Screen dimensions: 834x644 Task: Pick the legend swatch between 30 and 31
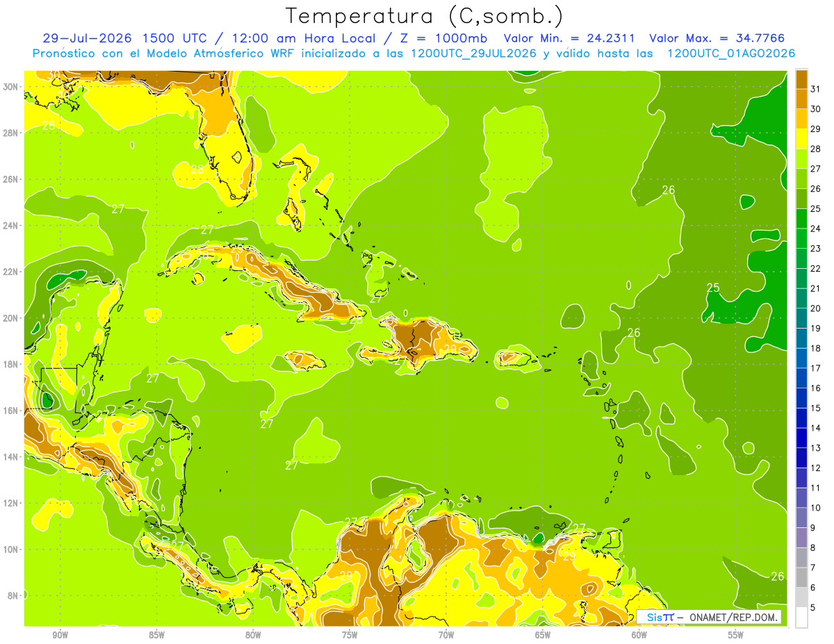point(801,99)
